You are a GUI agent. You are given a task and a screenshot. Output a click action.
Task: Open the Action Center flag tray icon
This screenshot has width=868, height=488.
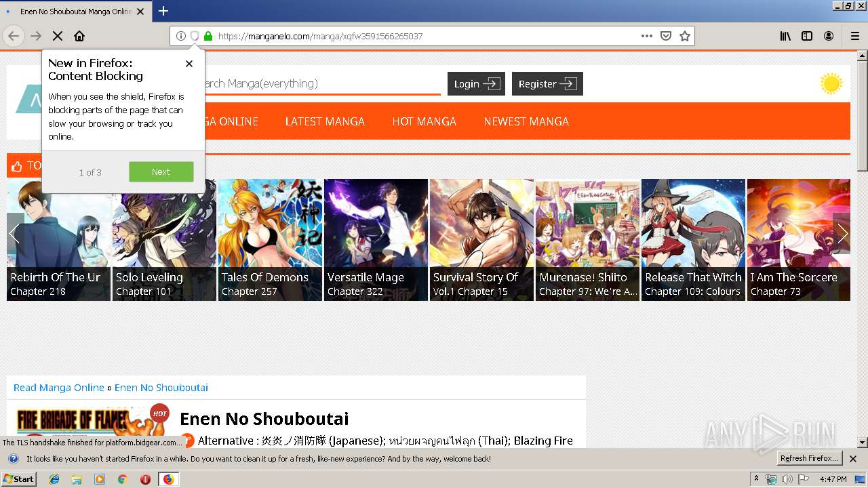point(803,479)
